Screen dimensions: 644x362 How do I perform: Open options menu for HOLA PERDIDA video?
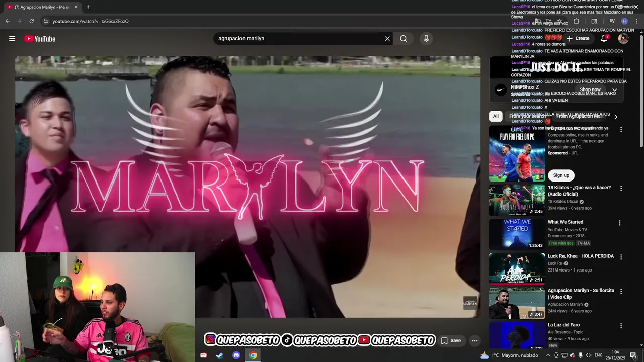(621, 257)
